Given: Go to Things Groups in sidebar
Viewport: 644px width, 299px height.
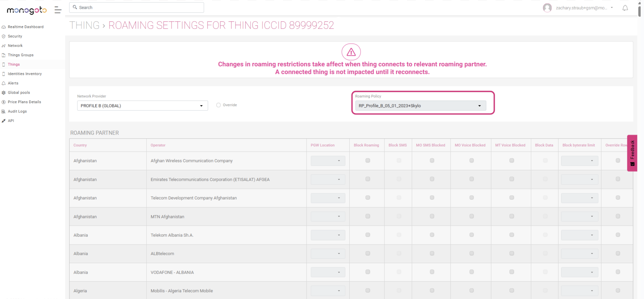Looking at the screenshot, I should click(x=21, y=55).
